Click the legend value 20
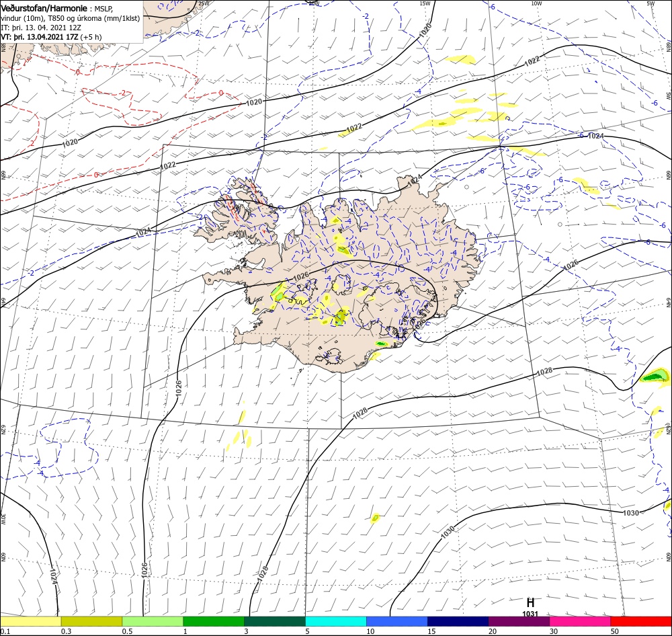The height and width of the screenshot is (636, 672). [493, 631]
